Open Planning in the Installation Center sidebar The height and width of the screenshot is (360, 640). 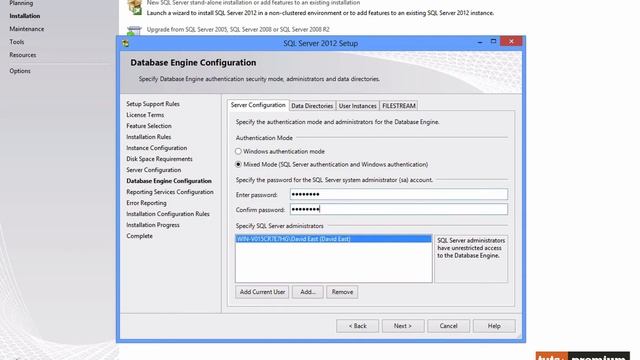(x=21, y=3)
